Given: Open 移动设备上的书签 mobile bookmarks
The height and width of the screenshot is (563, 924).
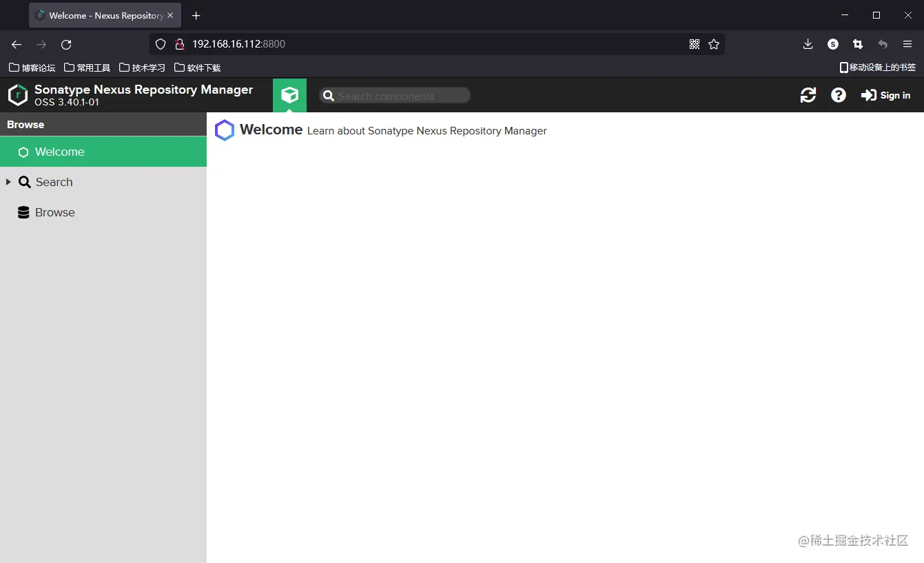Looking at the screenshot, I should point(878,68).
